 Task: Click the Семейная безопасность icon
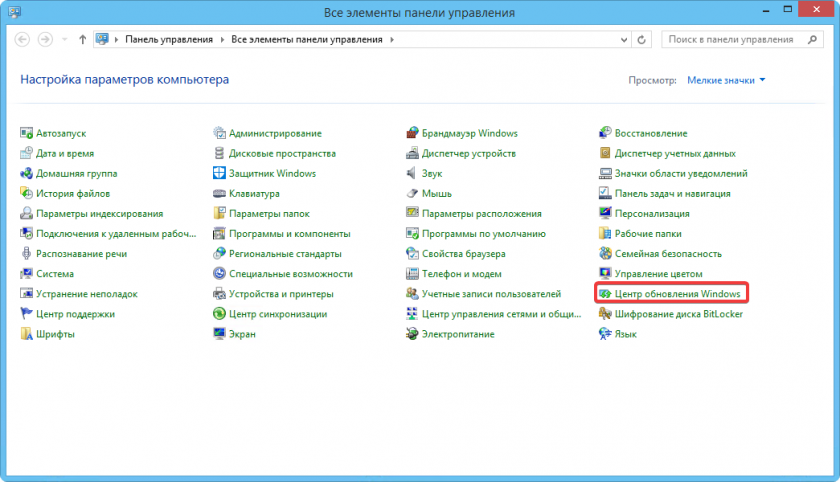606,254
